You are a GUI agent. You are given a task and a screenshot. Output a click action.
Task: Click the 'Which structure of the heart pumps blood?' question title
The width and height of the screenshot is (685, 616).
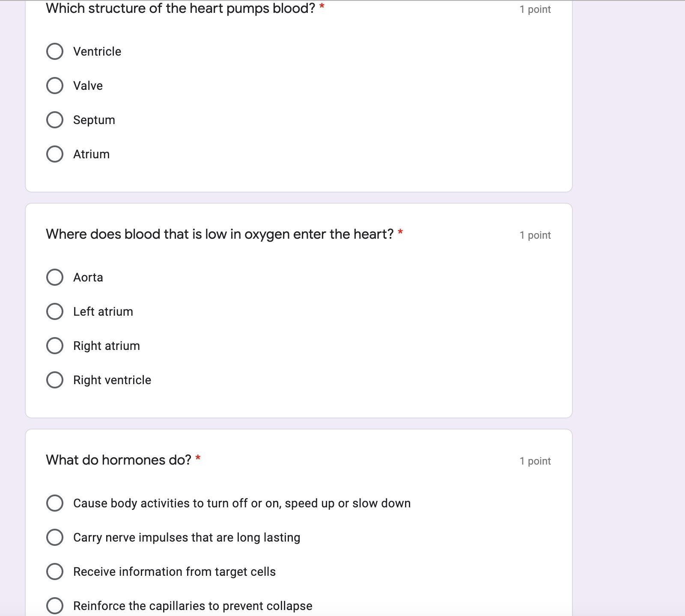[x=180, y=8]
